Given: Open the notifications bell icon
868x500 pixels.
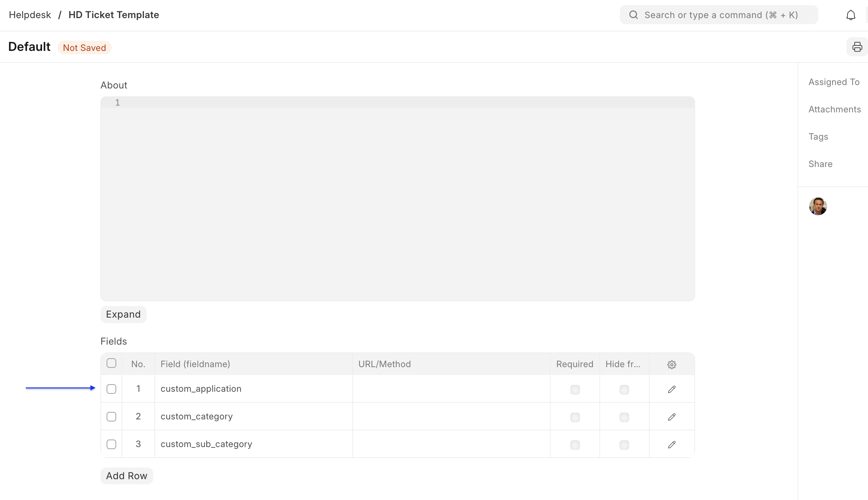Looking at the screenshot, I should pos(851,15).
